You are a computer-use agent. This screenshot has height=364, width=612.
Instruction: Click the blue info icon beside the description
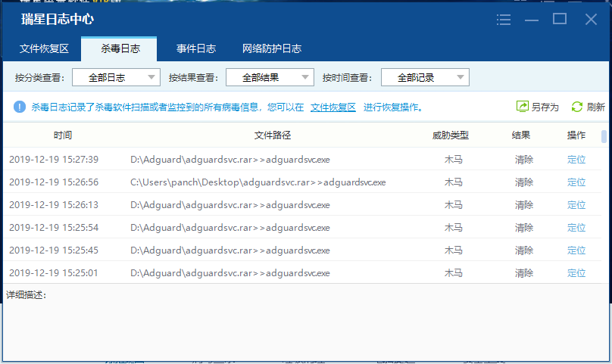click(20, 107)
